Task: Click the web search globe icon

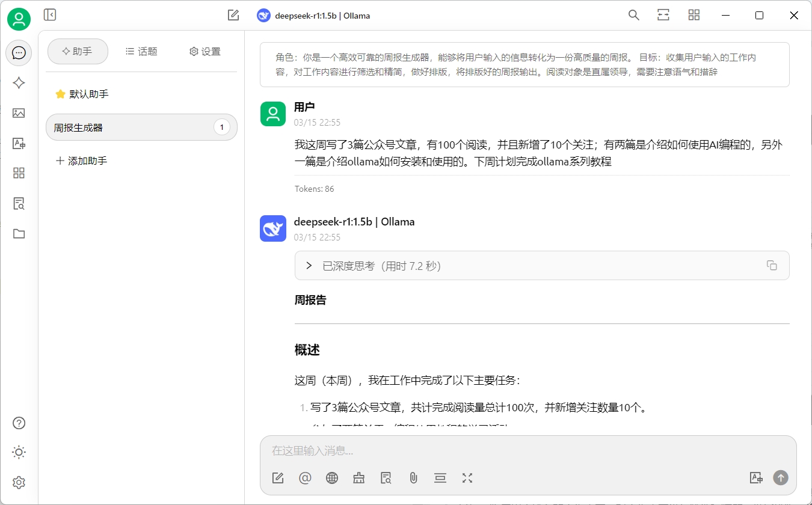Action: [332, 478]
